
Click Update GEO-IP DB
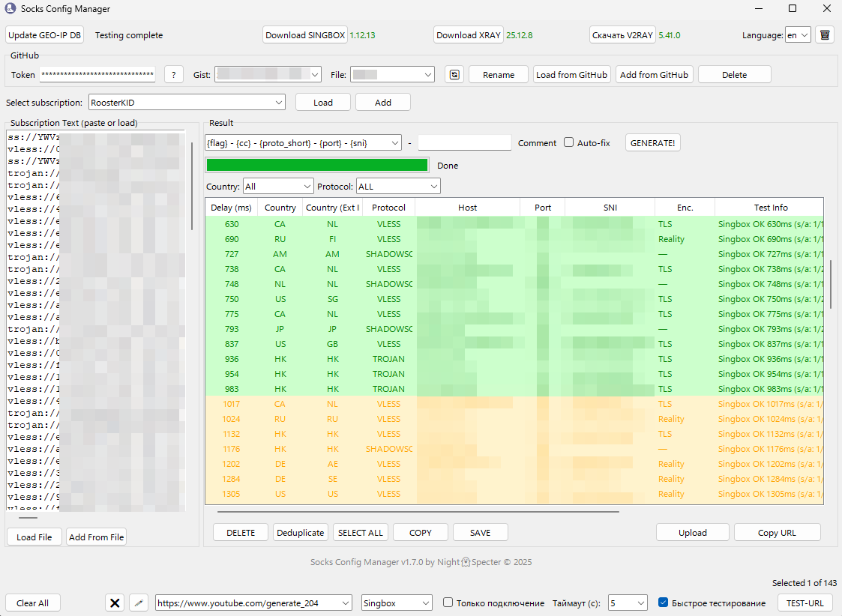click(43, 34)
